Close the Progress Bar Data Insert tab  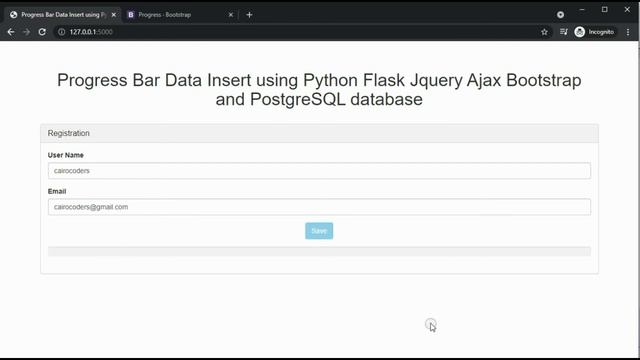[x=114, y=15]
